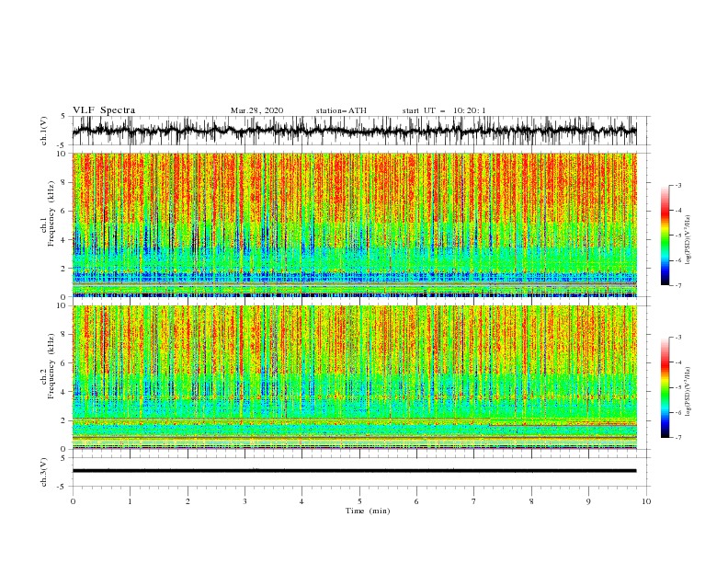Click the upper log(PSD) color scale bar
This screenshot has height=563, width=728.
[x=665, y=236]
